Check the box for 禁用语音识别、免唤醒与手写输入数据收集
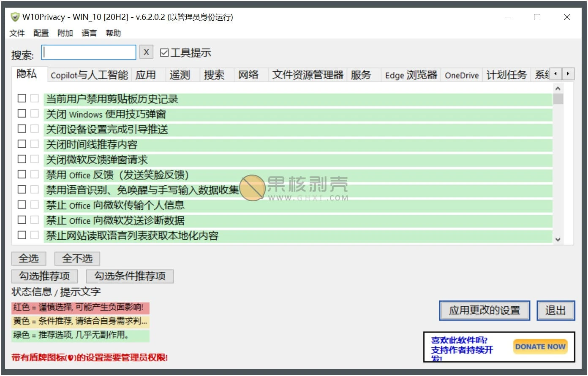Image resolution: width=588 pixels, height=376 pixels. [22, 189]
